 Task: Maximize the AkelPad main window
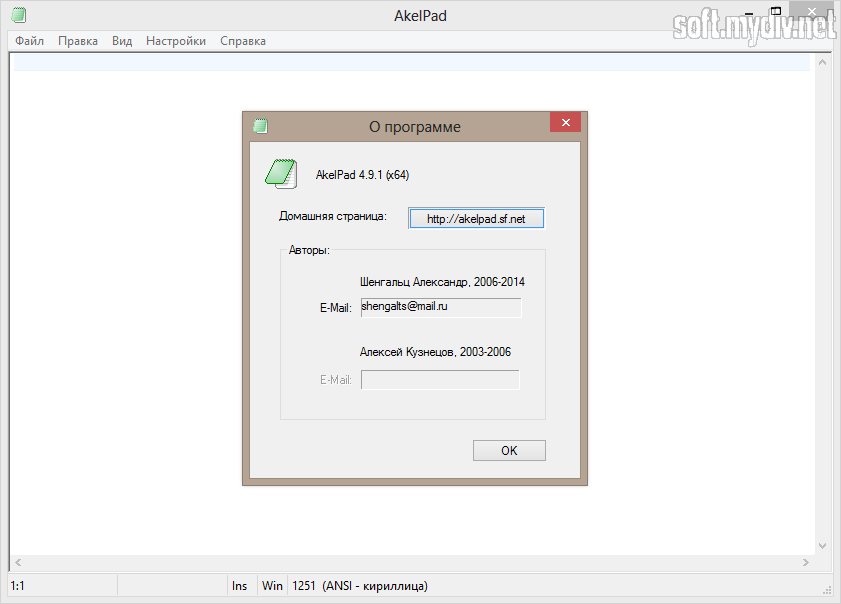point(776,11)
